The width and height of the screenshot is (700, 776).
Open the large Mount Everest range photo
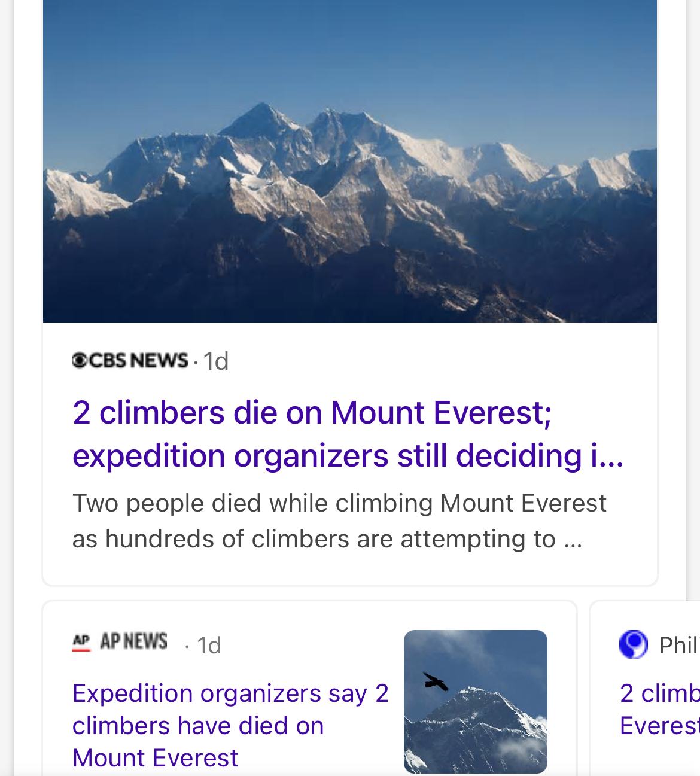tap(350, 162)
